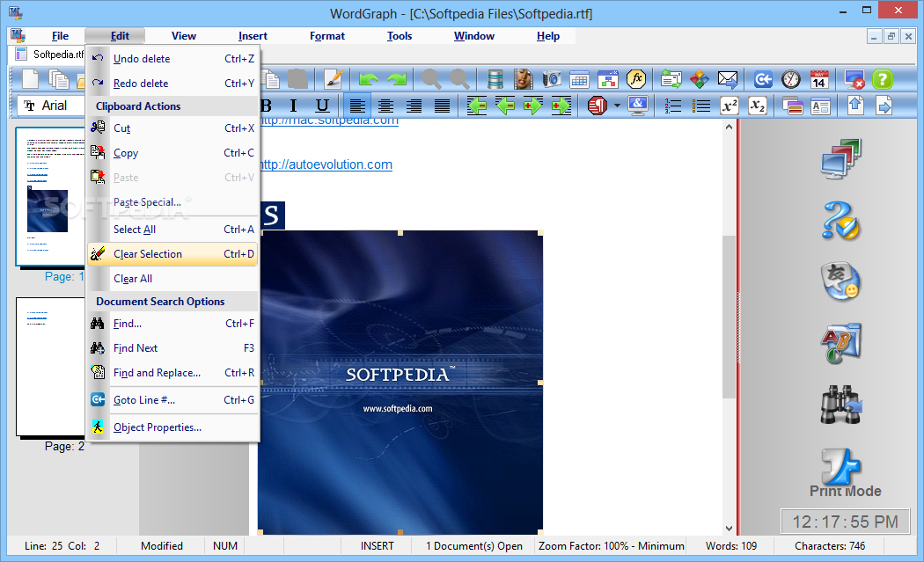
Task: Click the green question mark help icon
Action: click(883, 79)
